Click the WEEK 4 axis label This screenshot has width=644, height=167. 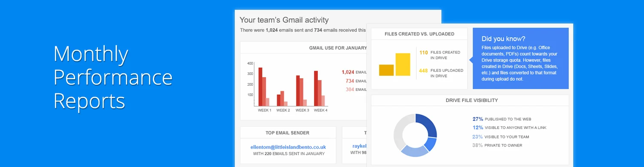(320, 110)
